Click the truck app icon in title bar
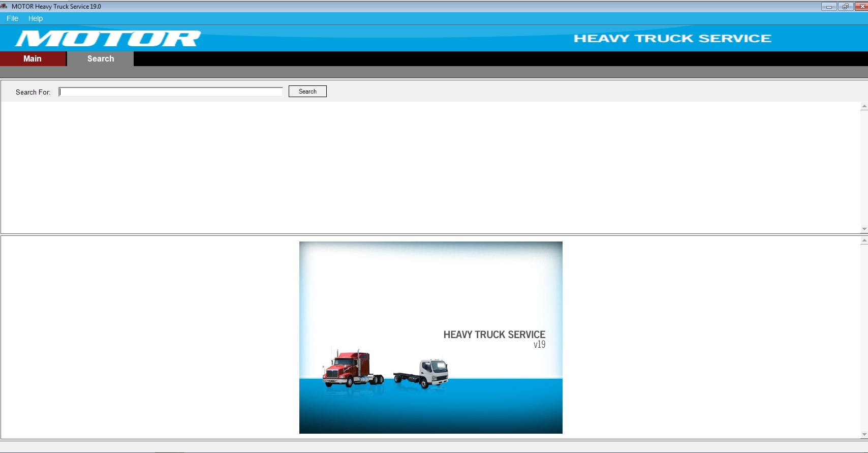 click(4, 6)
